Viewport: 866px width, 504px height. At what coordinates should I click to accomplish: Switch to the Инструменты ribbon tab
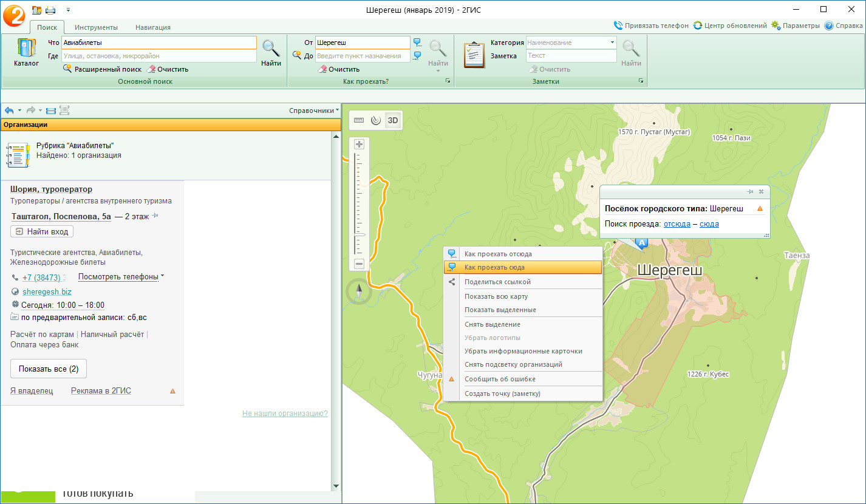[x=96, y=27]
